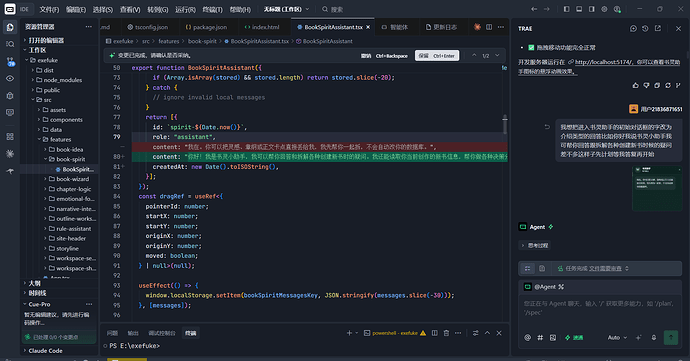Screen dimensions: 690x361
Task: Open chat history in TRAE panel
Action: [x=645, y=28]
